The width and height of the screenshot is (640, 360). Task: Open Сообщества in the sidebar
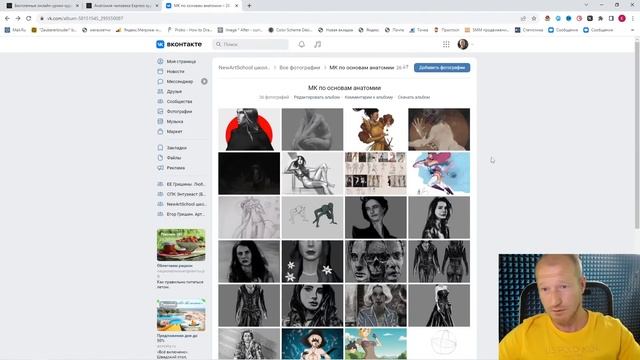coord(179,101)
